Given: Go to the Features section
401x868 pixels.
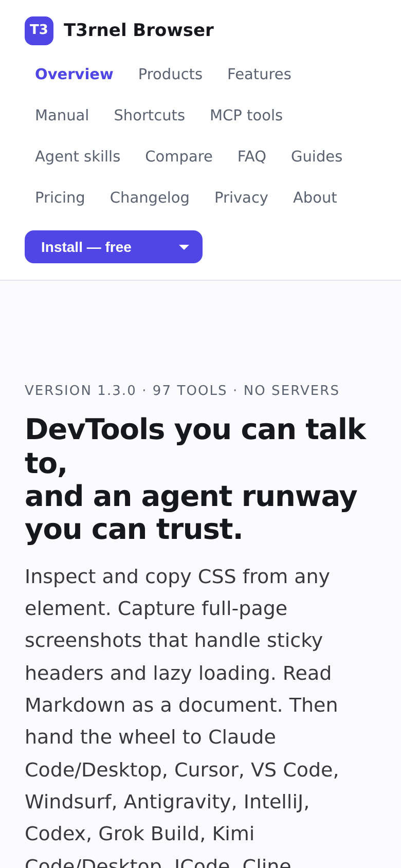Looking at the screenshot, I should (259, 74).
